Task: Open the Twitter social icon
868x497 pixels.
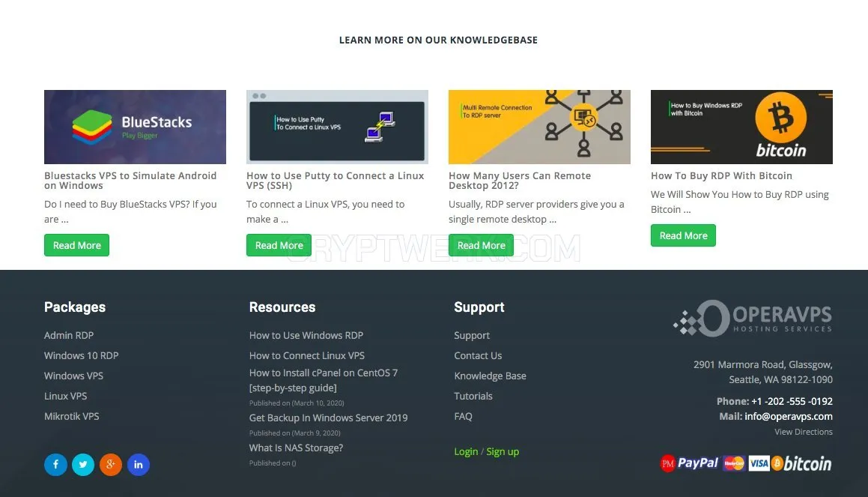Action: coord(83,464)
